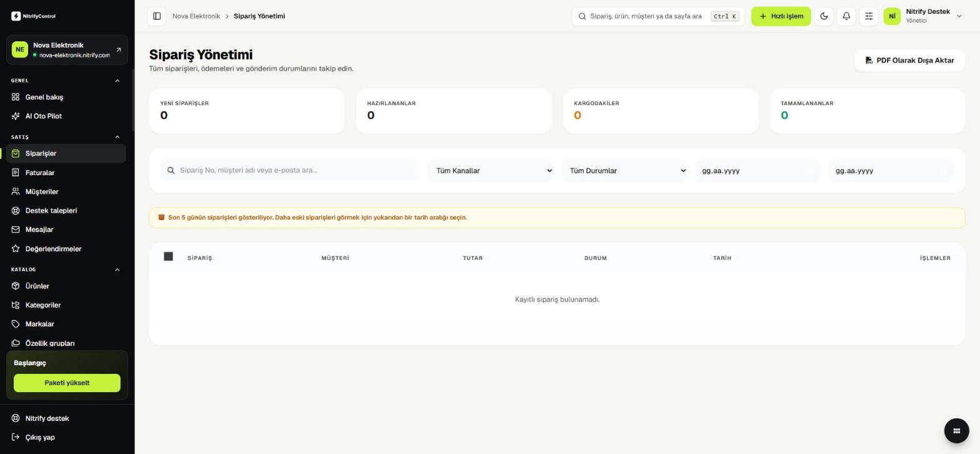Open the settings sliders icon in the header
The width and height of the screenshot is (980, 454).
pyautogui.click(x=869, y=16)
